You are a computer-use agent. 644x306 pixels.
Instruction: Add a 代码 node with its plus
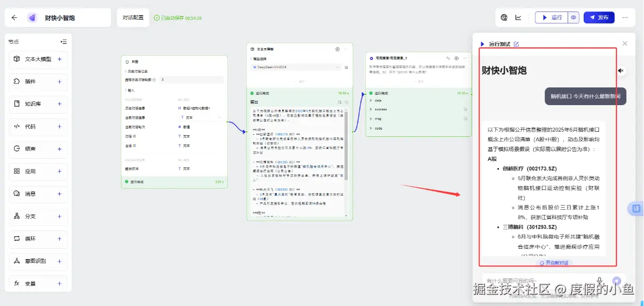[x=59, y=126]
